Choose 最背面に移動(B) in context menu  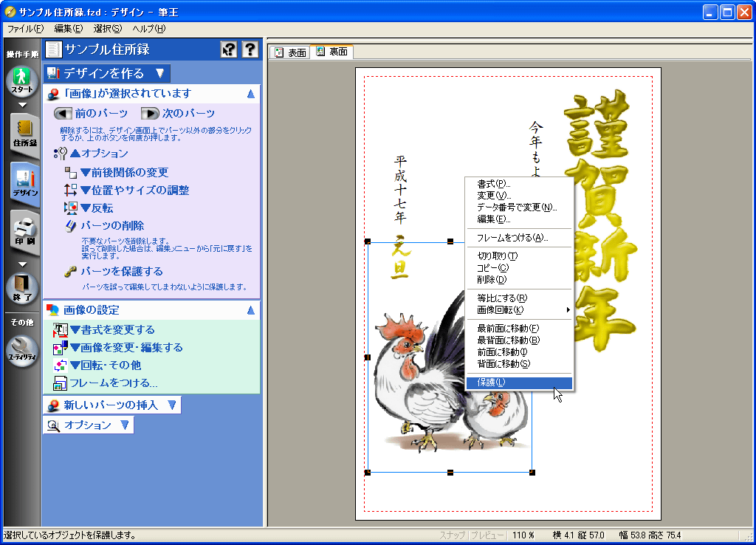(519, 340)
